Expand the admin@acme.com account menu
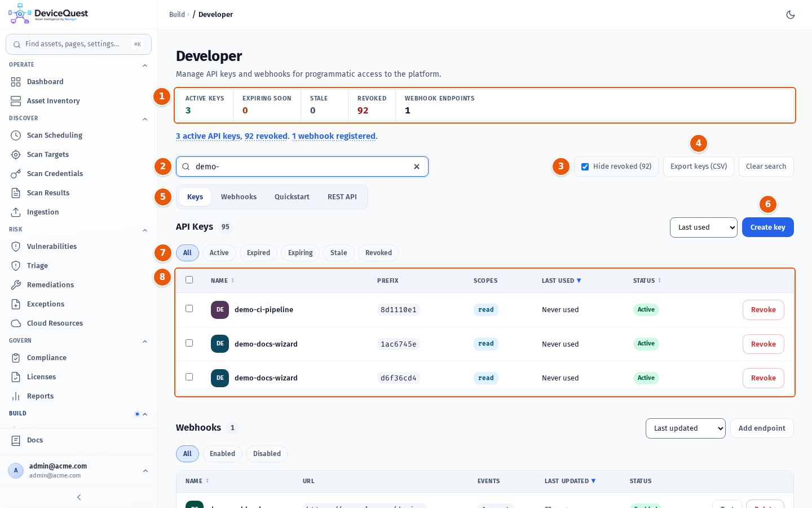 click(145, 471)
